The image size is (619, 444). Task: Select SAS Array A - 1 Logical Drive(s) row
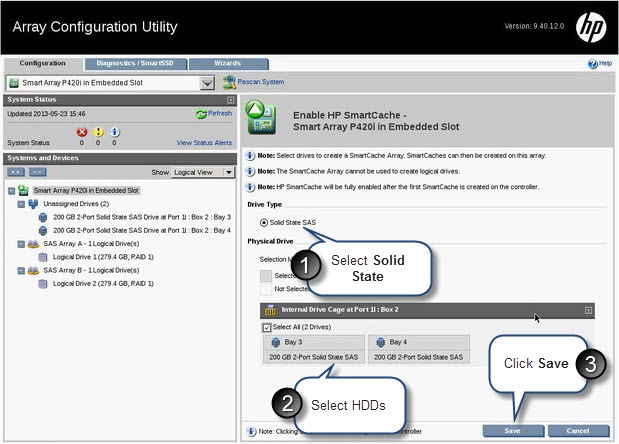coord(91,244)
